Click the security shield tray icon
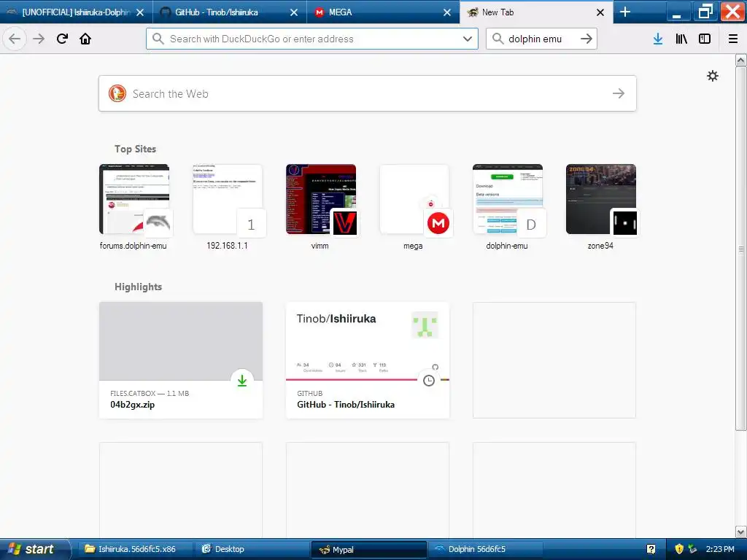Screen dimensions: 747x560 pos(679,549)
